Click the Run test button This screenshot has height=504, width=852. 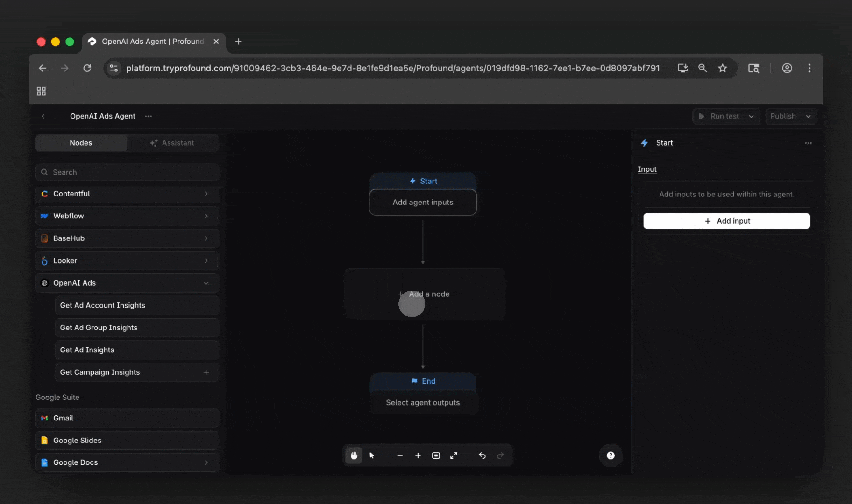click(x=719, y=116)
